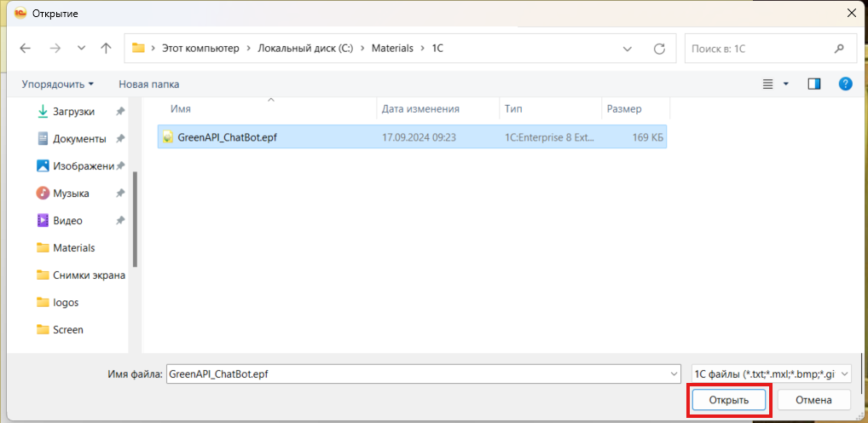Expand the view options dropdown arrow
This screenshot has height=423, width=868.
click(x=786, y=84)
